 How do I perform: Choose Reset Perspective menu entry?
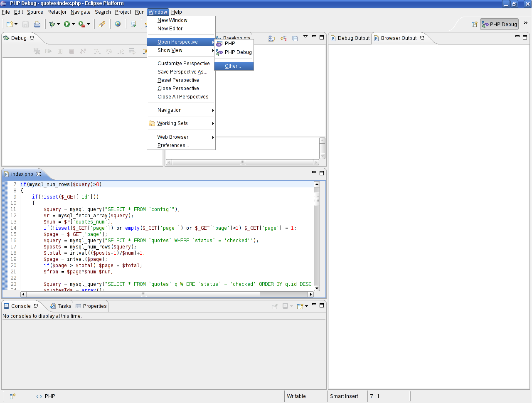[181, 80]
